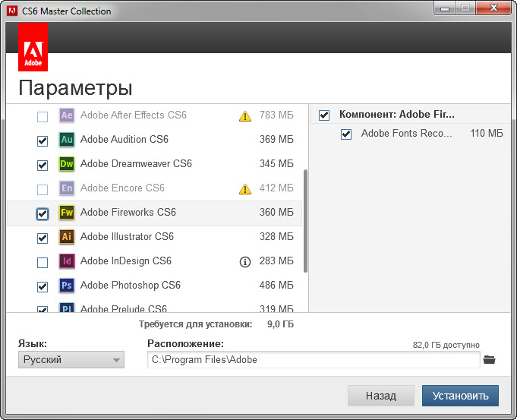
Task: Select the Fireworks CS6 Fw icon
Action: click(67, 213)
